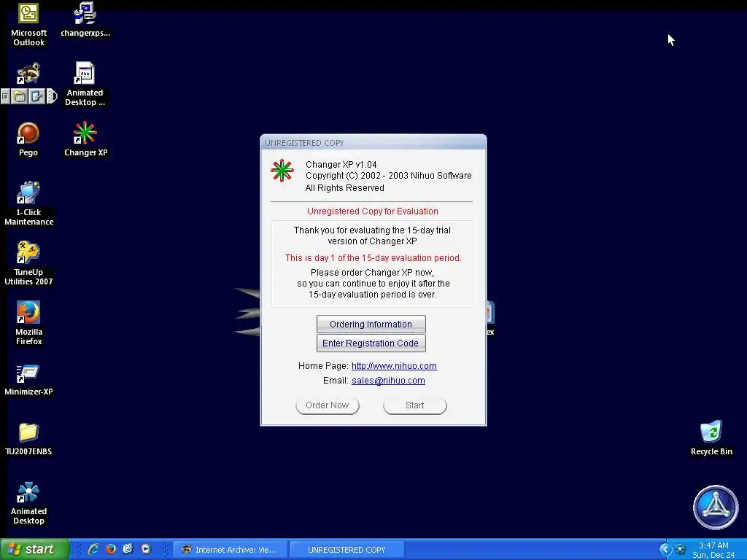Open the Pego desktop shortcut
The height and width of the screenshot is (560, 747).
tap(28, 139)
